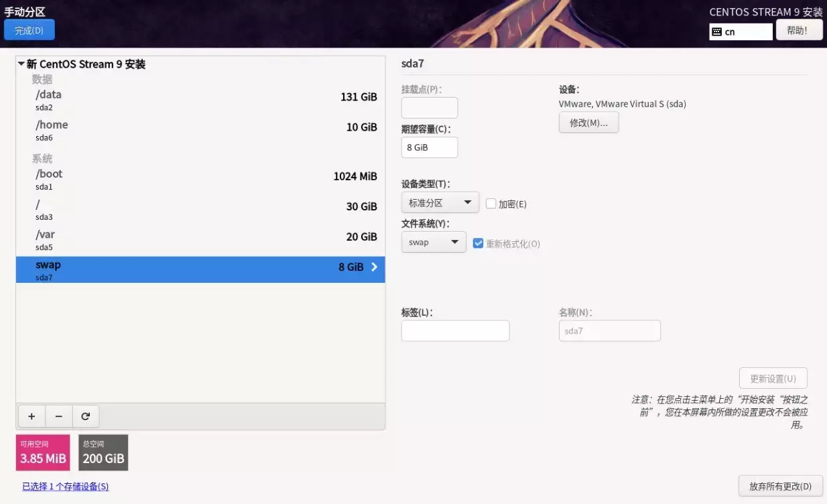Open 已选择 1 个存储设备 link
827x504 pixels.
(66, 487)
